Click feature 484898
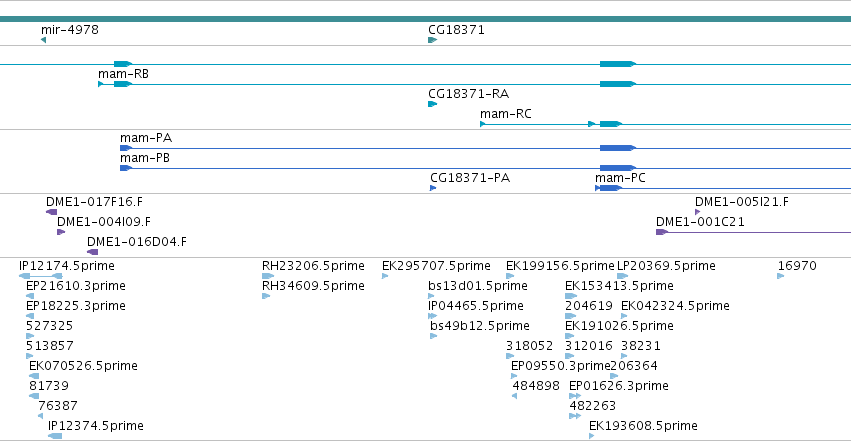 [x=515, y=396]
